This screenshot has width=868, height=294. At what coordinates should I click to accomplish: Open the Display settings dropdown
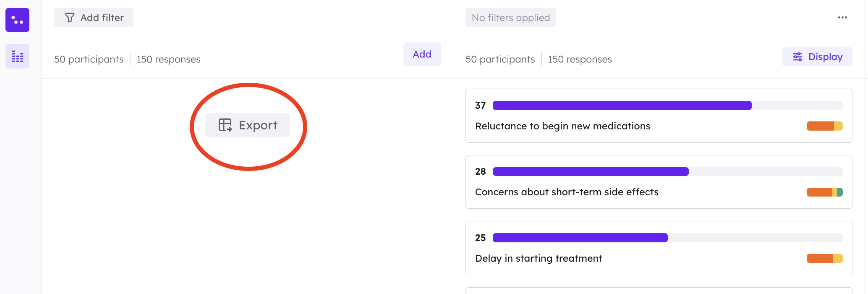817,57
